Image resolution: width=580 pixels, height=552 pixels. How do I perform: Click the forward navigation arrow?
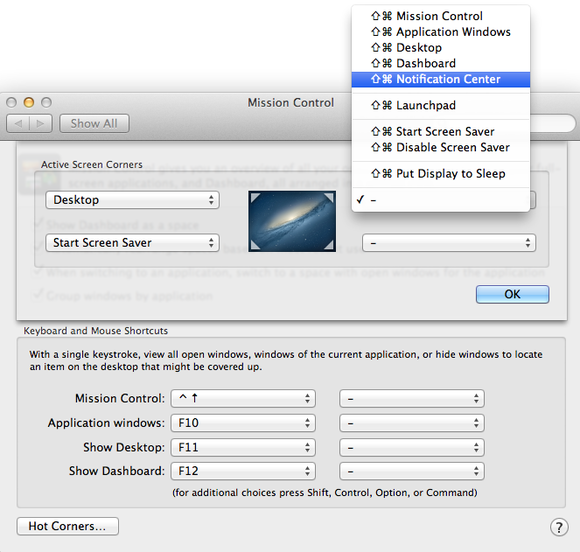41,123
